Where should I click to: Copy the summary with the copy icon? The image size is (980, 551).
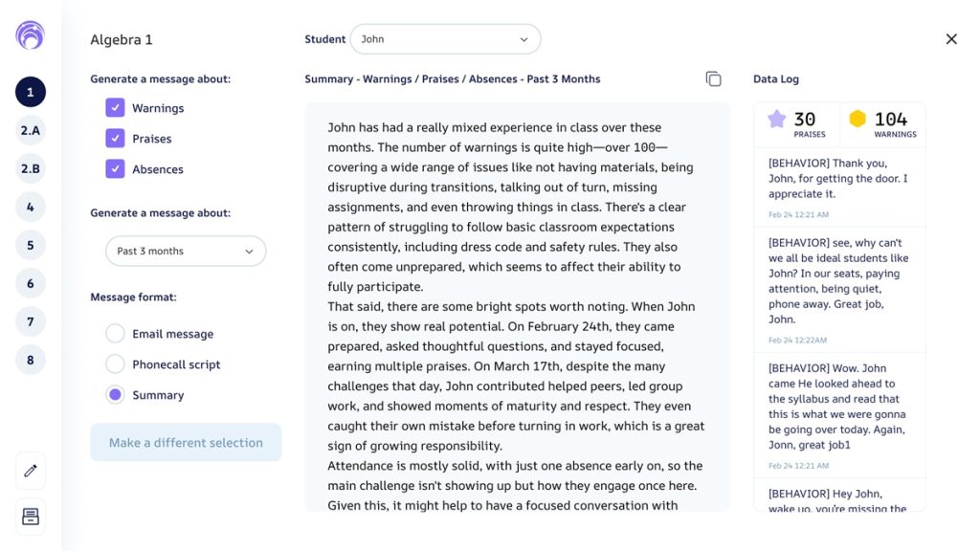pos(713,78)
